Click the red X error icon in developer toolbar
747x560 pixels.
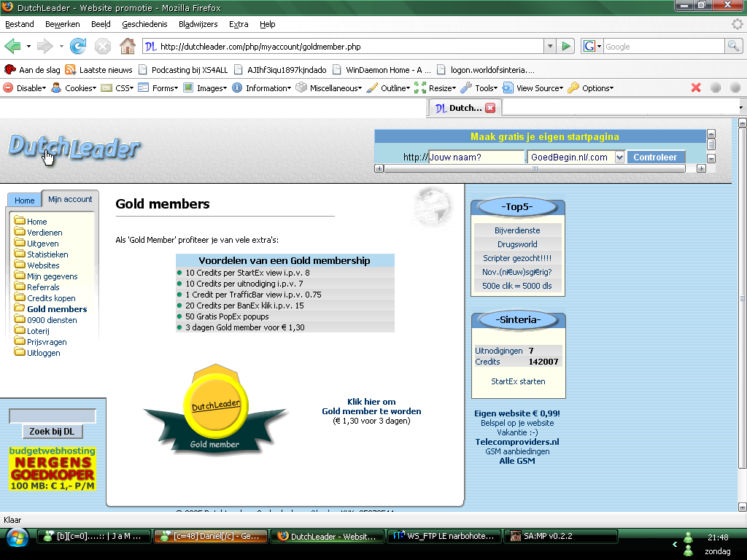696,87
